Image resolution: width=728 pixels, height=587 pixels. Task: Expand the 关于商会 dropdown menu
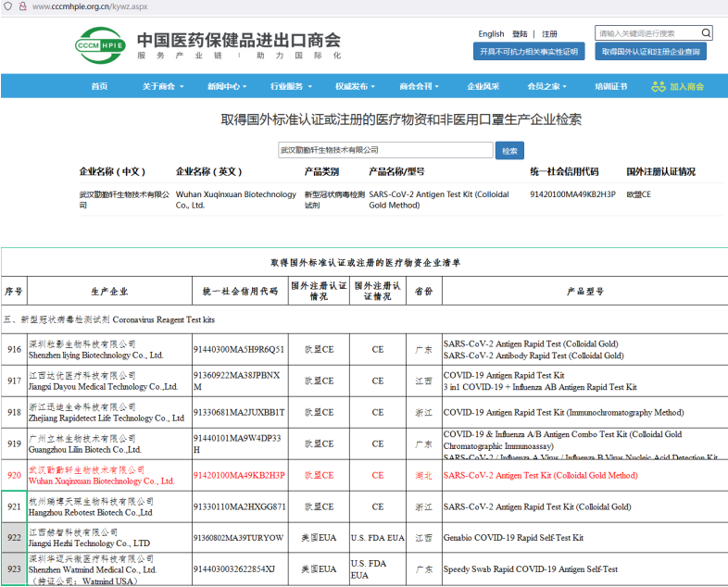click(162, 87)
